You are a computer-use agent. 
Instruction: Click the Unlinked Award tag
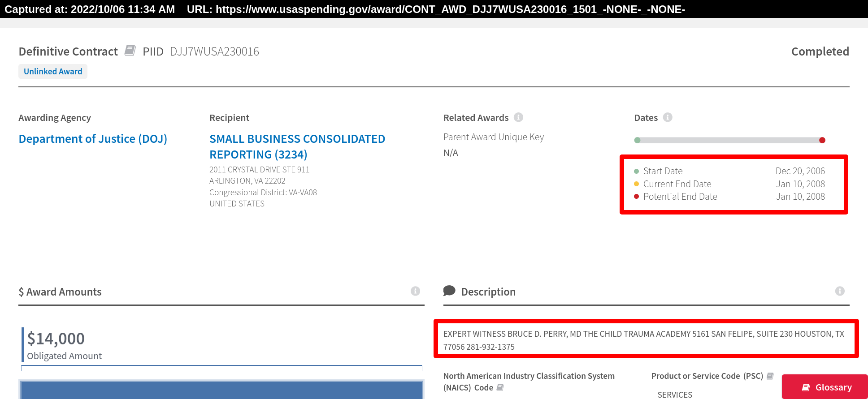coord(53,72)
